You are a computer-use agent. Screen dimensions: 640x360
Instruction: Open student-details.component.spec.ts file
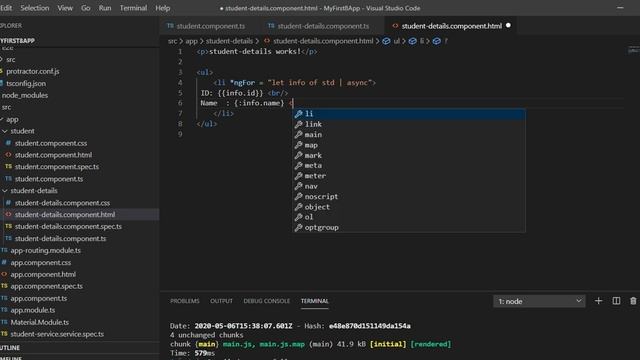pos(68,226)
